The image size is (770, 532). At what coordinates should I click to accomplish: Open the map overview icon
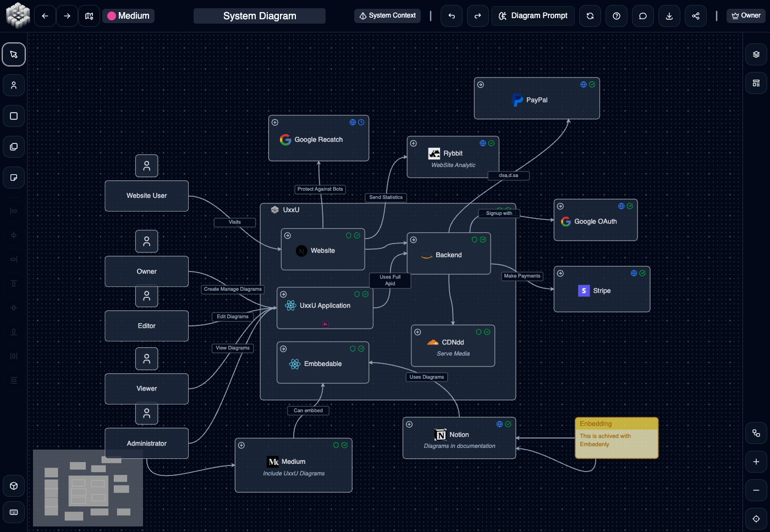point(89,16)
